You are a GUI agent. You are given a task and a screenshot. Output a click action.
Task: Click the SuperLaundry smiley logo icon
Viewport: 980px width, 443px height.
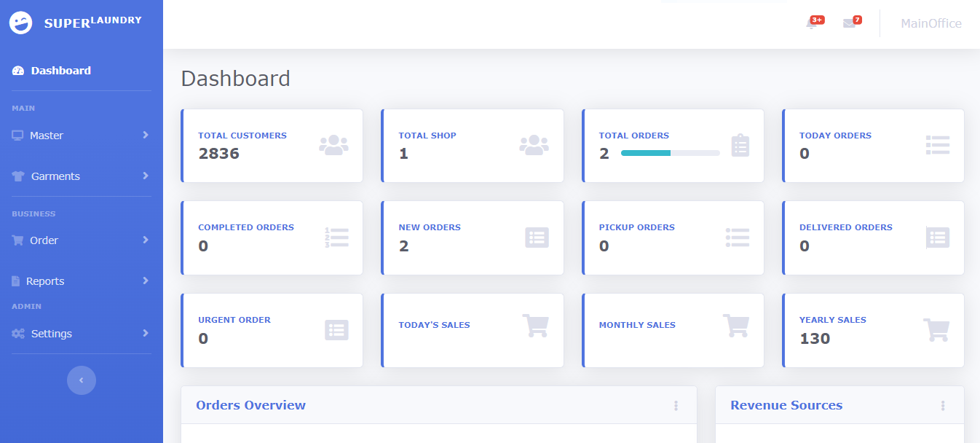coord(21,23)
